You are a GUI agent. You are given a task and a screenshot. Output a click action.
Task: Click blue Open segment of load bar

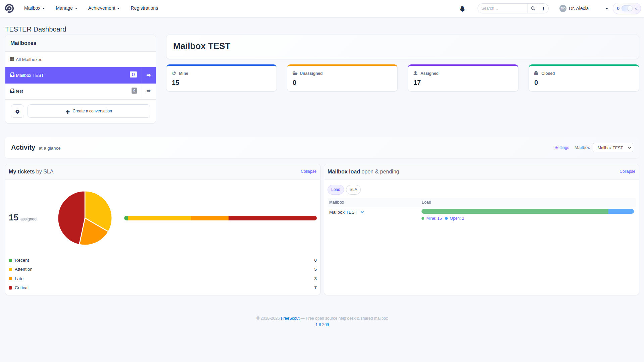click(x=621, y=211)
